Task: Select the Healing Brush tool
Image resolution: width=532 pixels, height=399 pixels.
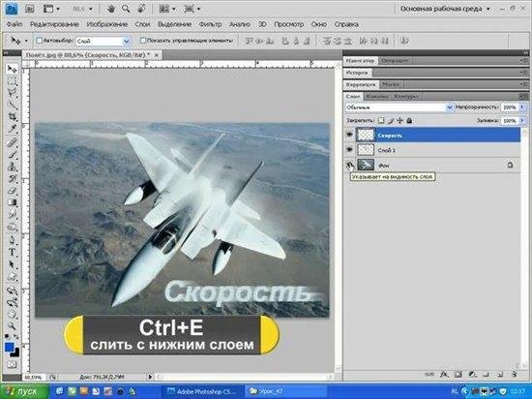Action: pyautogui.click(x=12, y=142)
